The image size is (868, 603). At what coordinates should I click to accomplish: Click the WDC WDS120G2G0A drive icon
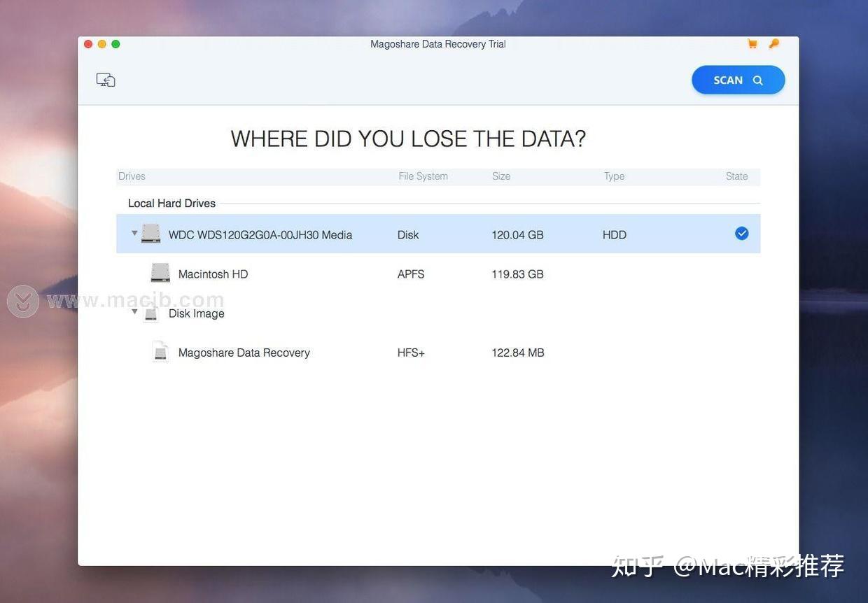point(150,234)
